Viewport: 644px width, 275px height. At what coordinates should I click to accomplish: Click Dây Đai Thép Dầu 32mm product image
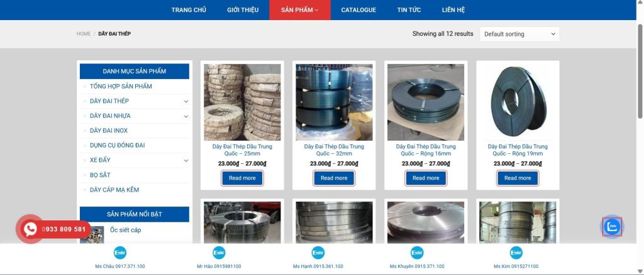click(x=334, y=102)
